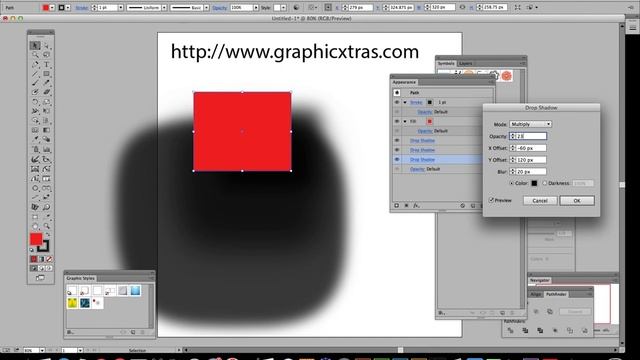The width and height of the screenshot is (640, 360).
Task: Click the Appearance panel tab
Action: [404, 82]
